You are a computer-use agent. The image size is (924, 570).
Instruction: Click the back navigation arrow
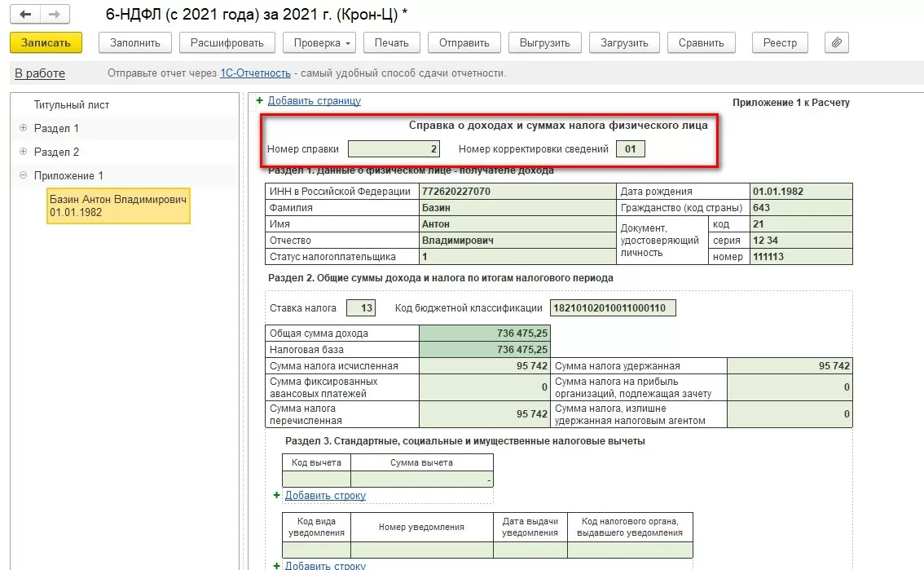(x=26, y=15)
